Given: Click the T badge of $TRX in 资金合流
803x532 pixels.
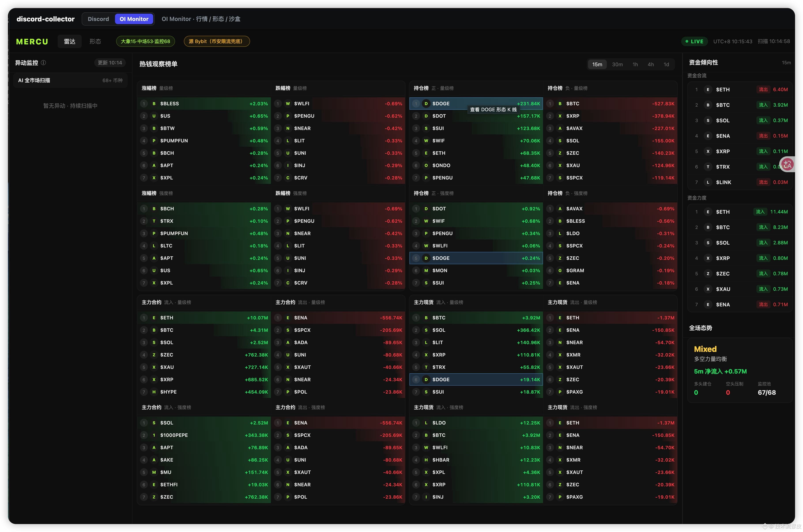Looking at the screenshot, I should click(708, 167).
